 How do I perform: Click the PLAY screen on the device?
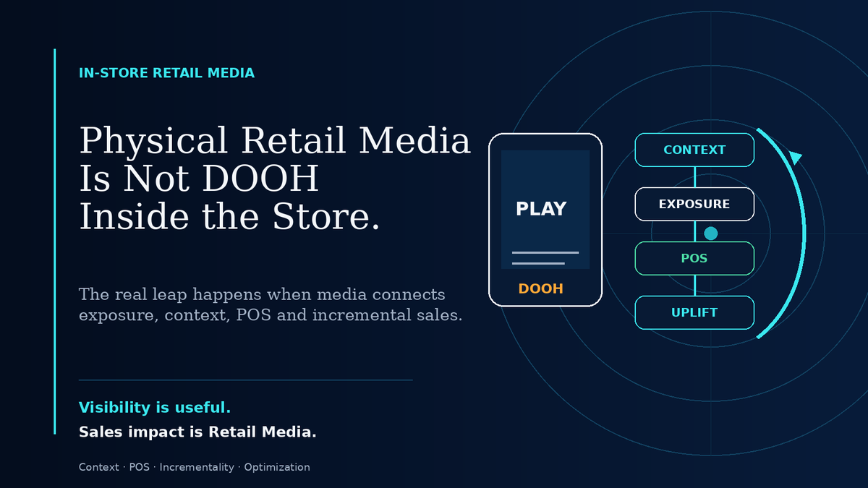(545, 210)
